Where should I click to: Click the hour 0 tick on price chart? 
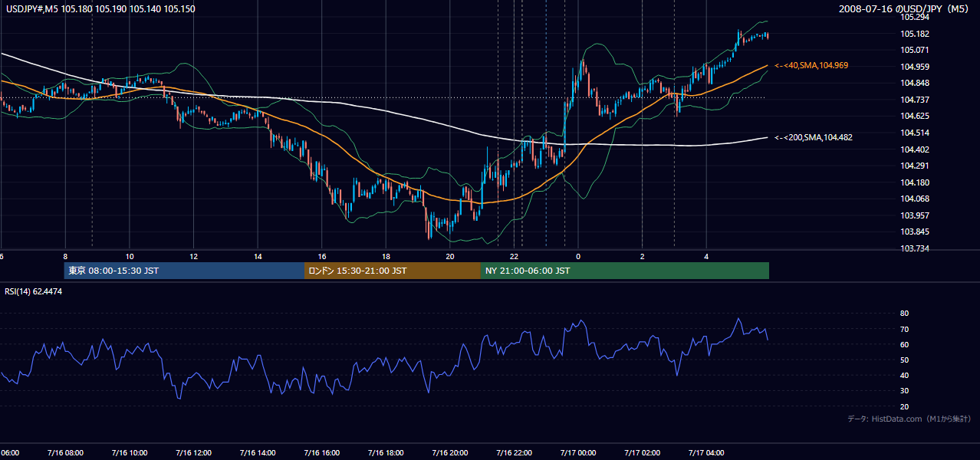(x=577, y=257)
